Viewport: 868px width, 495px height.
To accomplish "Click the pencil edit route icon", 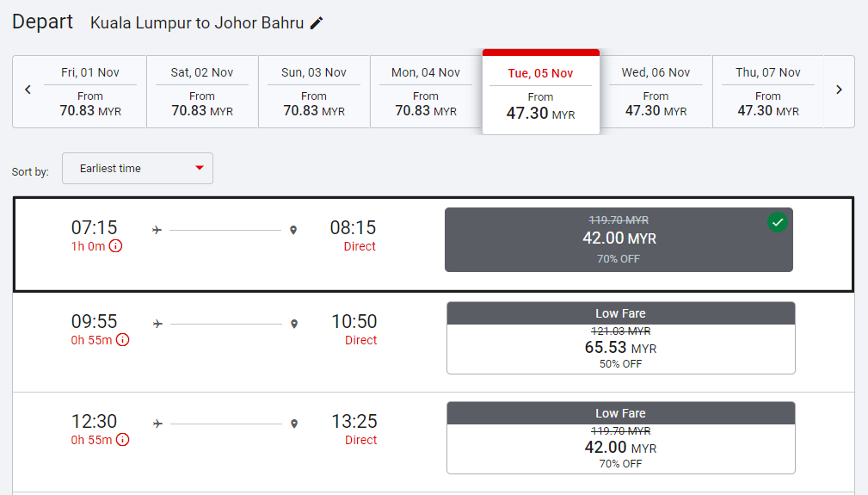I will point(317,23).
